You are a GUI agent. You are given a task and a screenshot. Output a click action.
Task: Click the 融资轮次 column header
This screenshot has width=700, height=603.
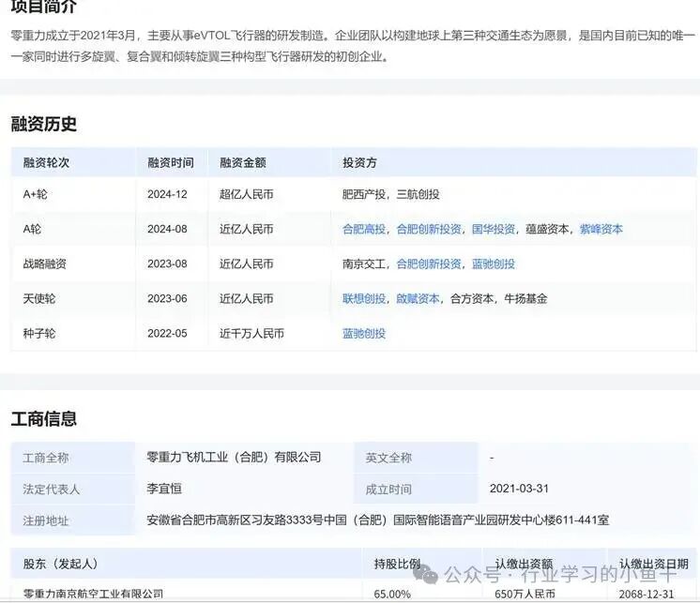(46, 163)
